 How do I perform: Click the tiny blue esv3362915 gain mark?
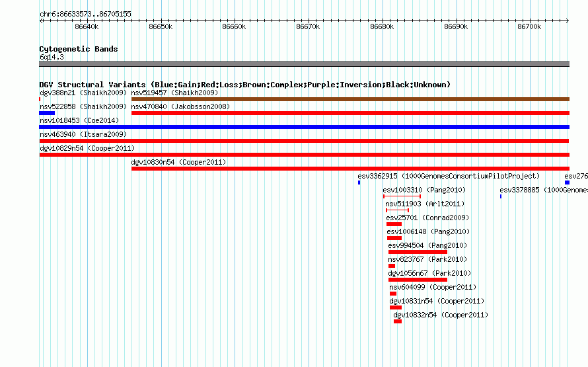tap(359, 183)
